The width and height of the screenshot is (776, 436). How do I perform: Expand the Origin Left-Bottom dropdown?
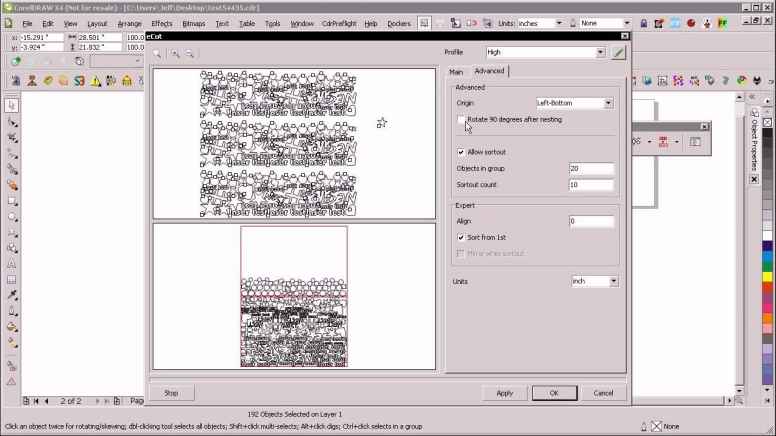574,103
